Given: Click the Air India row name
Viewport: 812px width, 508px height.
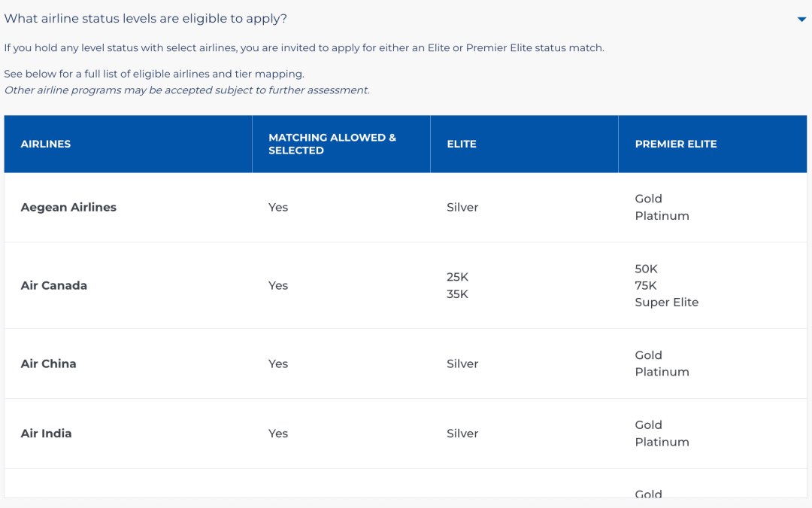Looking at the screenshot, I should tap(46, 433).
